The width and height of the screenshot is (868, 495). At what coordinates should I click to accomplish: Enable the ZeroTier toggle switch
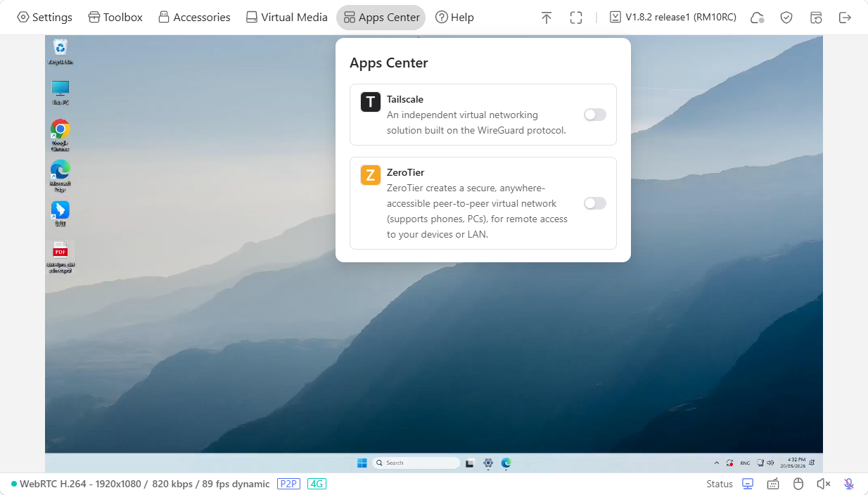[595, 203]
